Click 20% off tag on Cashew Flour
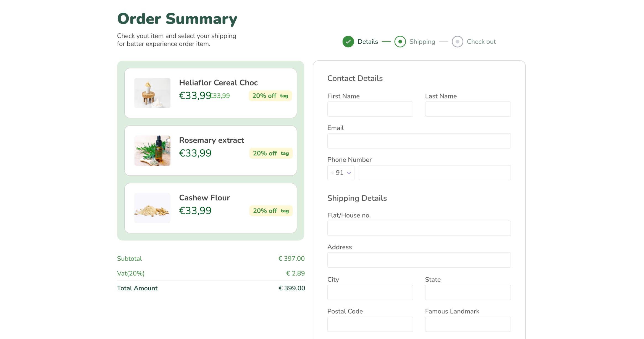 pos(271,211)
